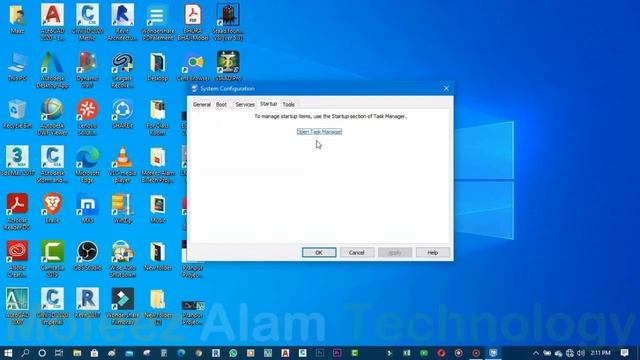This screenshot has height=360, width=640.
Task: Select the Civil 3D Metric desktop icon
Action: [x=87, y=22]
